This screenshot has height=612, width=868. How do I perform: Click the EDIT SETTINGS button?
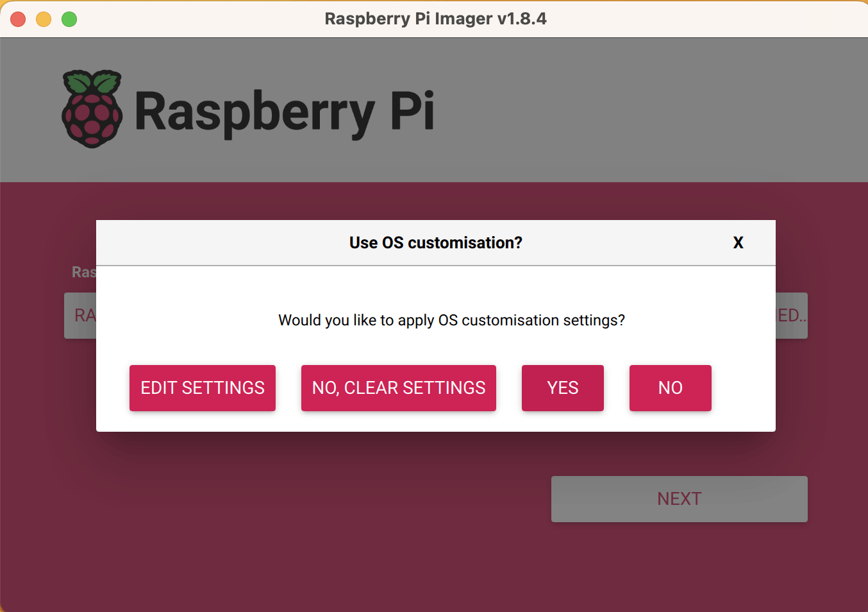[x=203, y=388]
